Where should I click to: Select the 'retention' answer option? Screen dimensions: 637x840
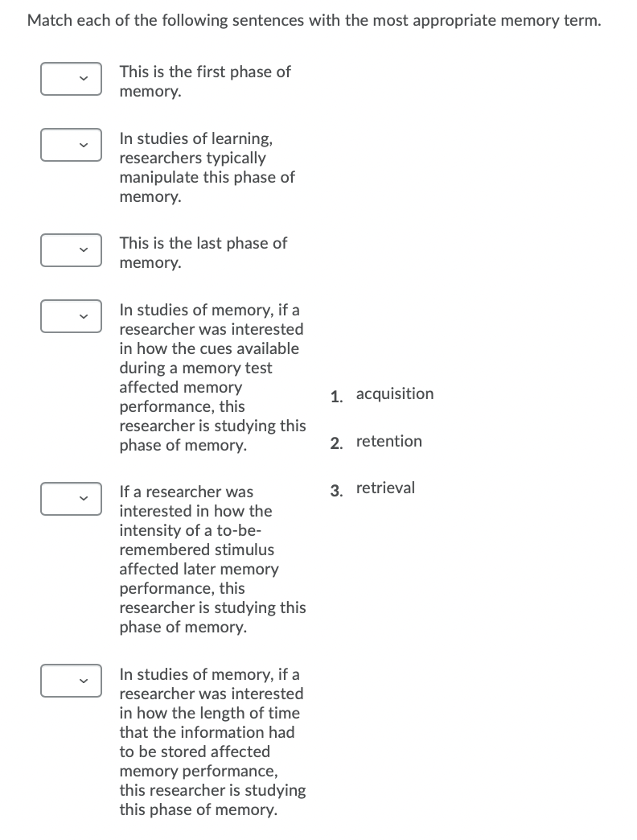(389, 441)
